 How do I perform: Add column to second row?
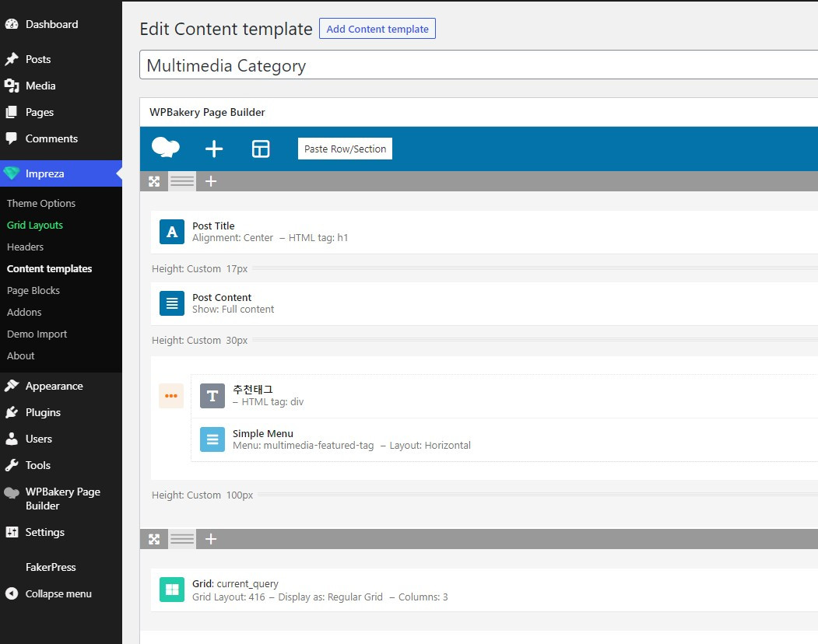pos(211,539)
